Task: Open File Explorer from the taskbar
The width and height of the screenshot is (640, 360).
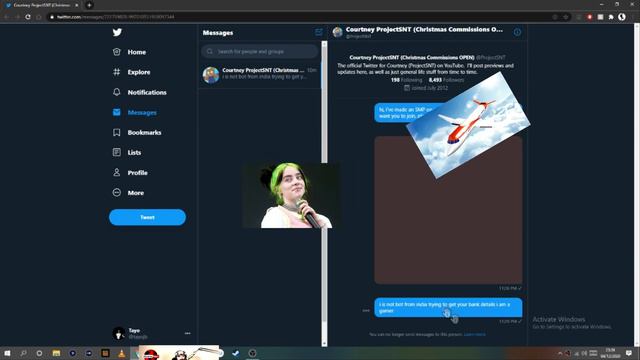Action: [56, 353]
